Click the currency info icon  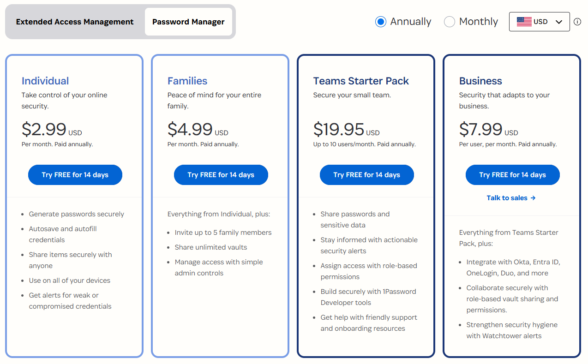[577, 22]
